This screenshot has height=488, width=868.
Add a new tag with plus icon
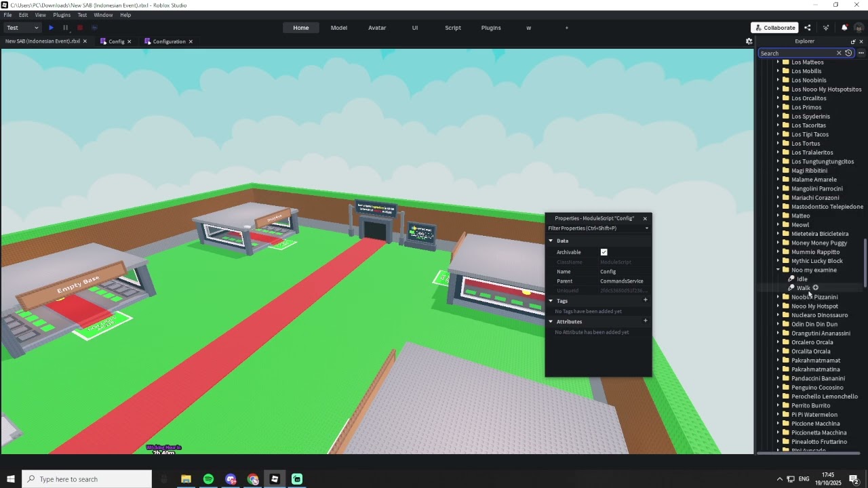tap(645, 300)
